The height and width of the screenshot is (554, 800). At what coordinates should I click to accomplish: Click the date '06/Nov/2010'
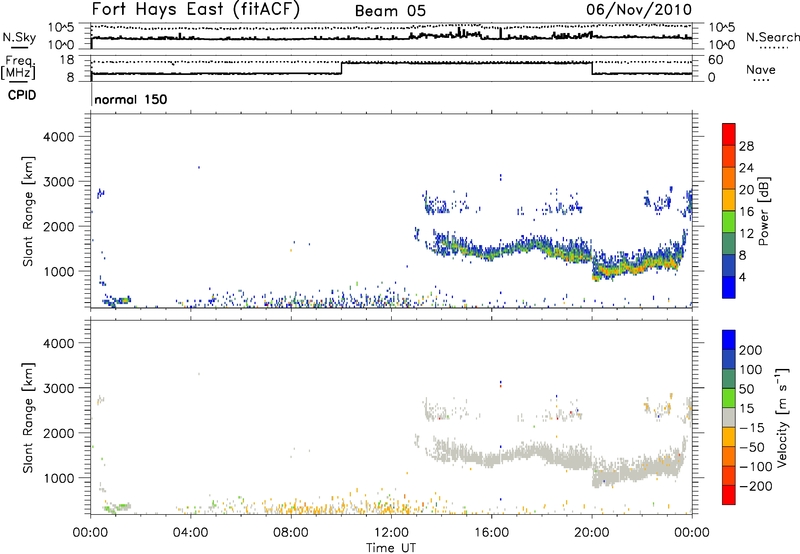(639, 9)
